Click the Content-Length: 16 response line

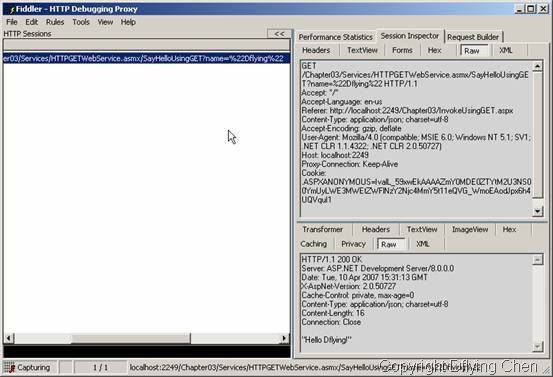(x=333, y=313)
